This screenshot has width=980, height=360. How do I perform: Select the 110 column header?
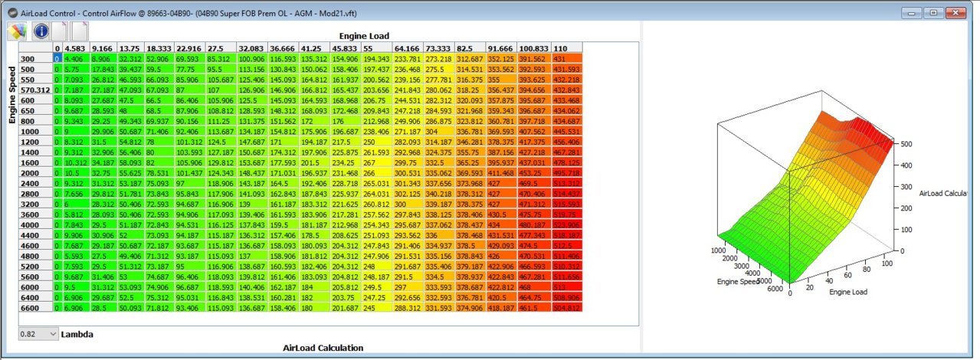coord(567,47)
